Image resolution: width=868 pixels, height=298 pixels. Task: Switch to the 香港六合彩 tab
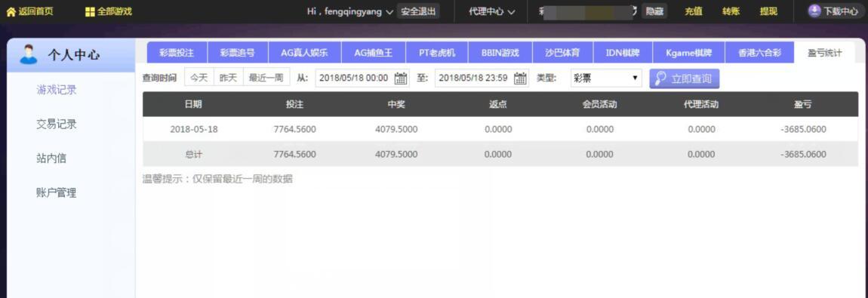pos(759,53)
